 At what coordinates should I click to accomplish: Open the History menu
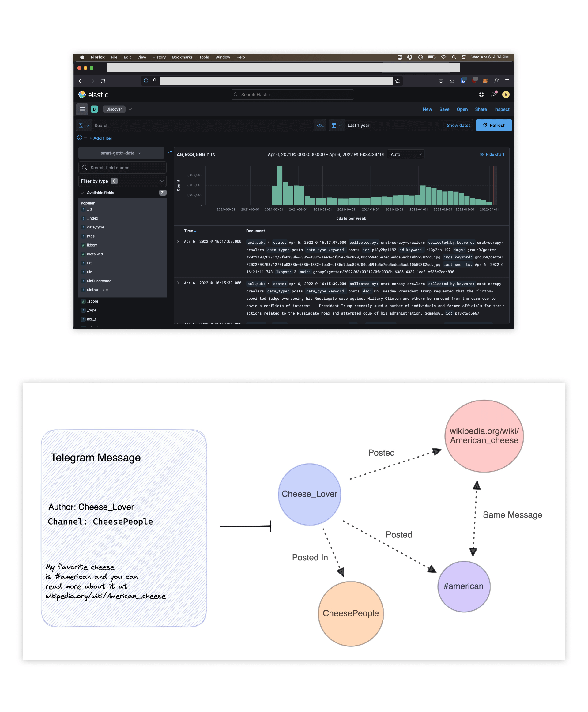point(159,57)
